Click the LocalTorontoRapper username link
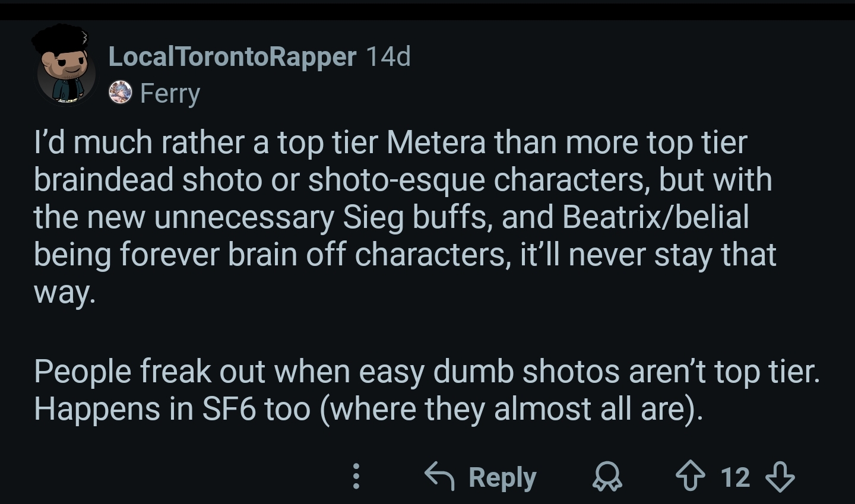This screenshot has width=855, height=504. tap(232, 57)
